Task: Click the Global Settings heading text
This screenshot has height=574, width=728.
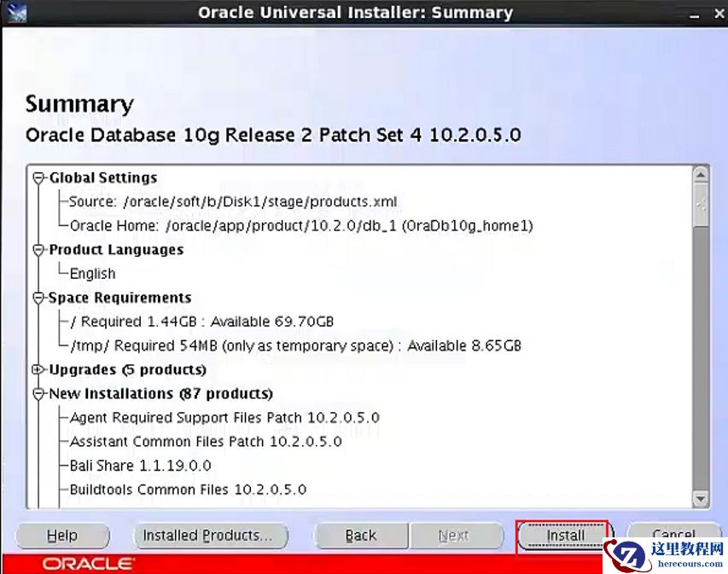Action: tap(103, 177)
